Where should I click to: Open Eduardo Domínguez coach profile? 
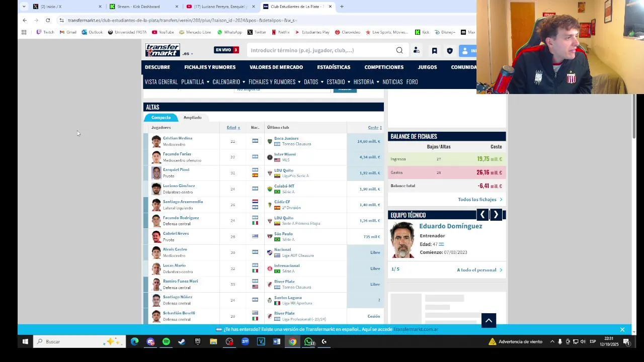(450, 226)
